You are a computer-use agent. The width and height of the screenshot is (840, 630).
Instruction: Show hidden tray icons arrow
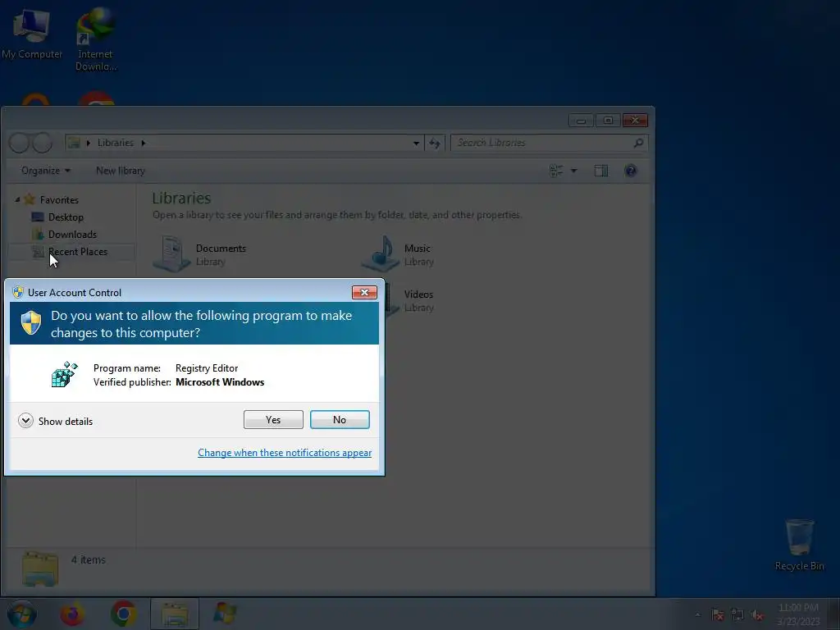point(697,614)
